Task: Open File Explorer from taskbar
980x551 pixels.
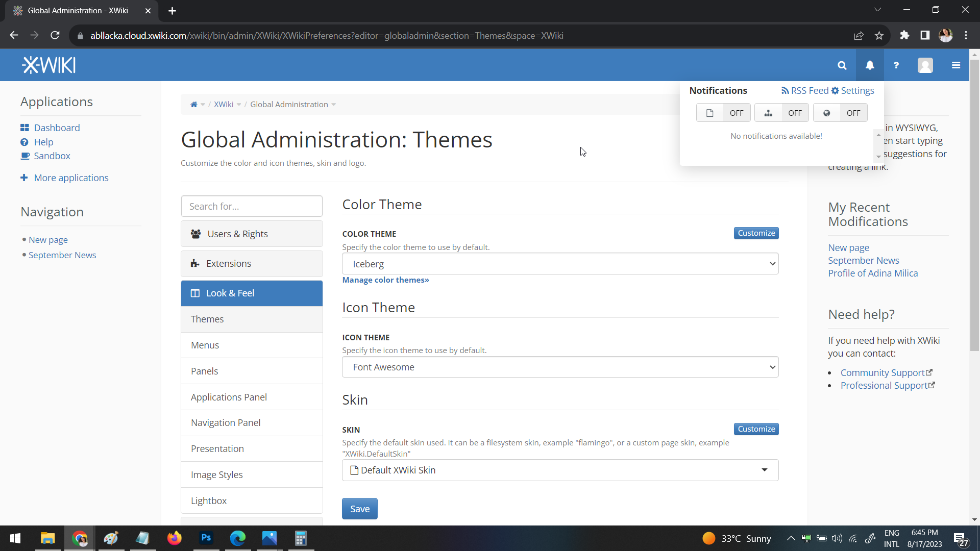Action: pyautogui.click(x=47, y=538)
